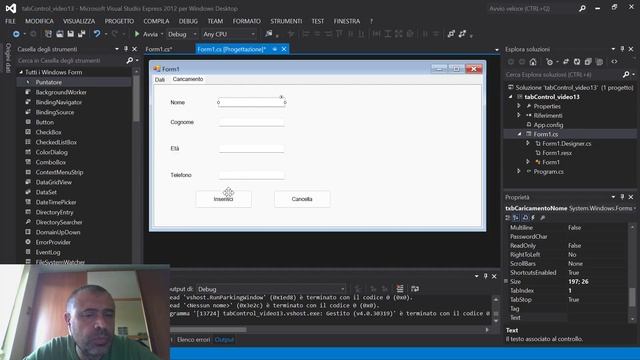Pin the Esplora soluzioni panel

pos(622,49)
